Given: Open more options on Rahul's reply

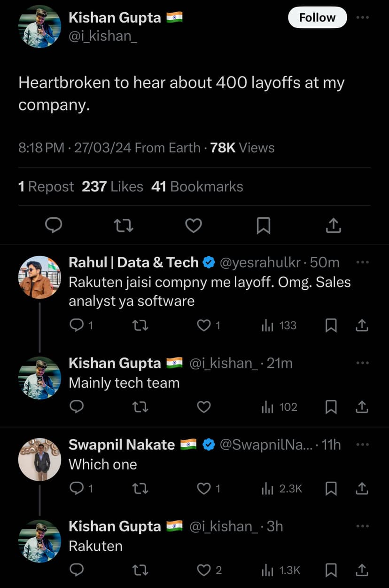Looking at the screenshot, I should pyautogui.click(x=362, y=262).
